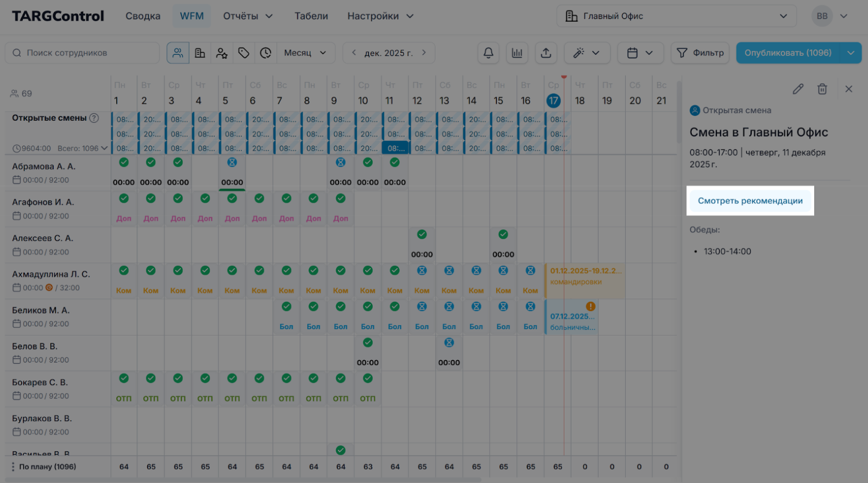Viewport: 868px width, 483px height.
Task: Click the «Смотреть рекомендации» button
Action: tap(749, 201)
